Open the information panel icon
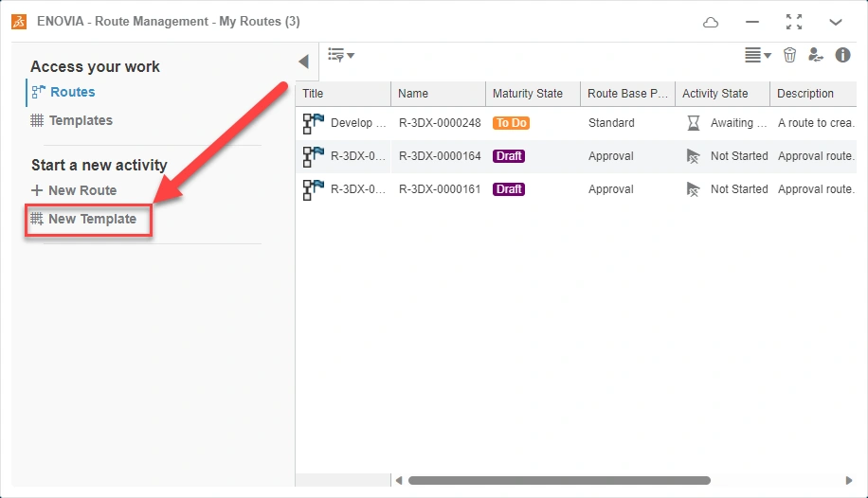 pyautogui.click(x=842, y=55)
